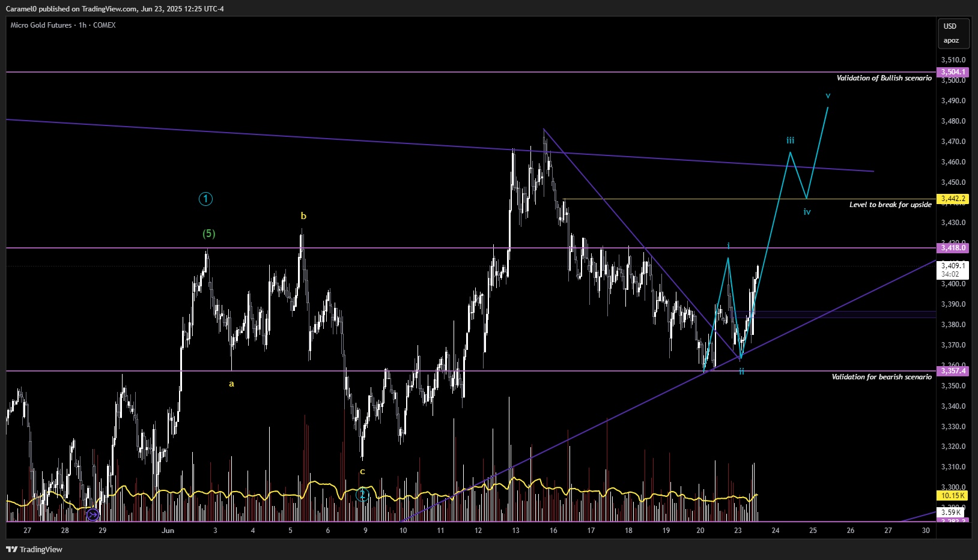Select the USD currency label

coord(950,26)
